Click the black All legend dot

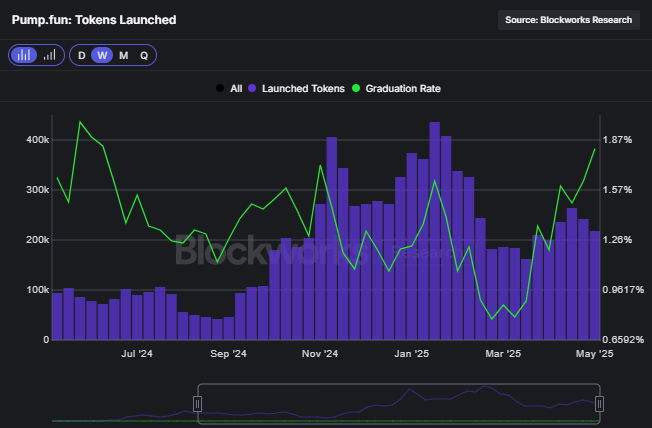220,88
